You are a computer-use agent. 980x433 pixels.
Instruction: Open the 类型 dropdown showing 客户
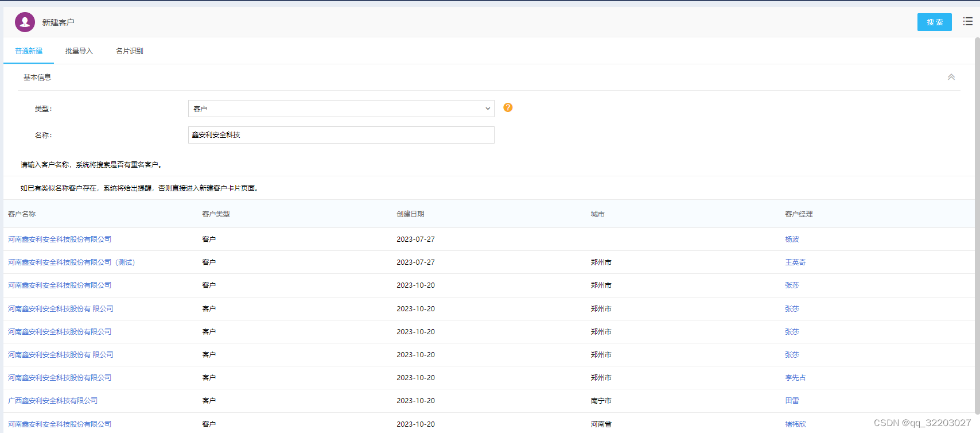(x=341, y=109)
